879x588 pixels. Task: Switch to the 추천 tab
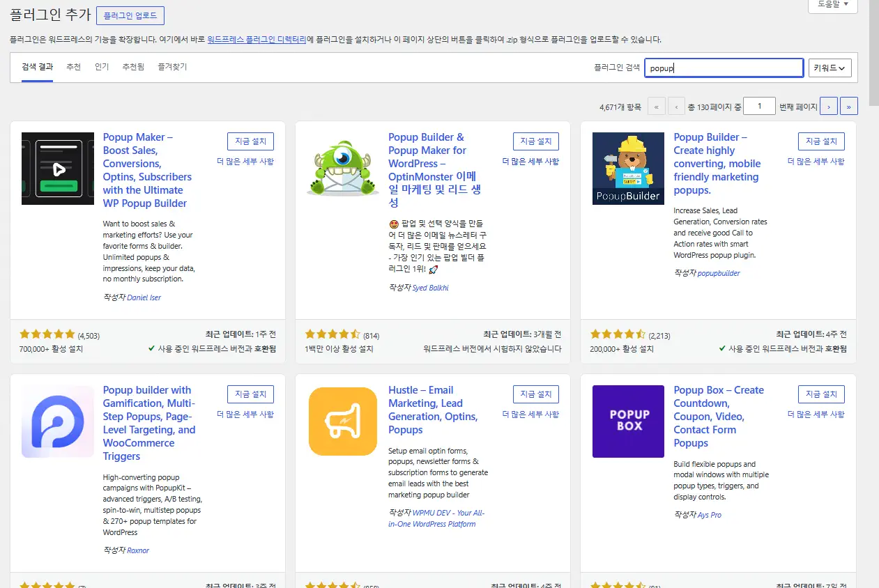(x=73, y=67)
